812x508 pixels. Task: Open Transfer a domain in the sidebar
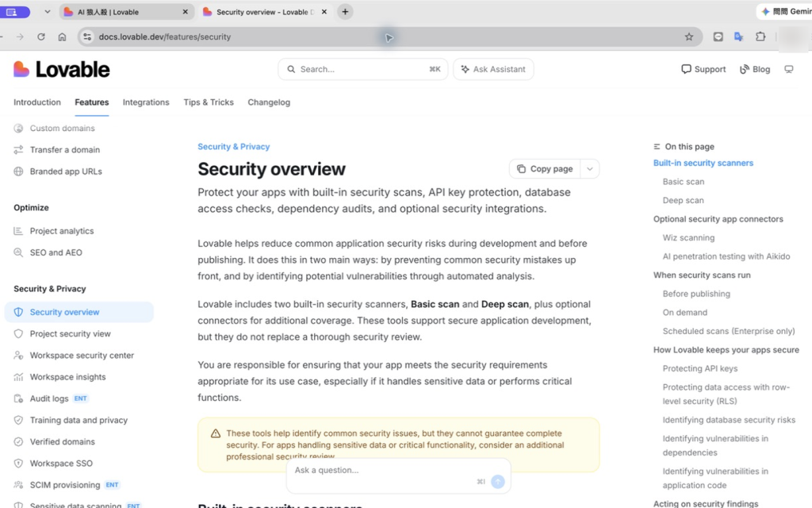[x=65, y=150]
